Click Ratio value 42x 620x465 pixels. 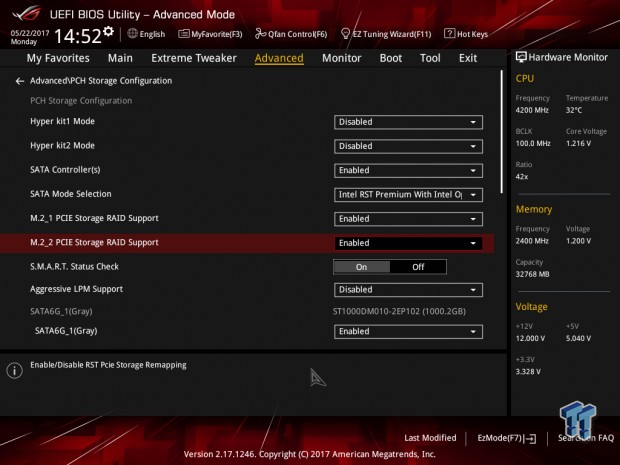pos(522,177)
